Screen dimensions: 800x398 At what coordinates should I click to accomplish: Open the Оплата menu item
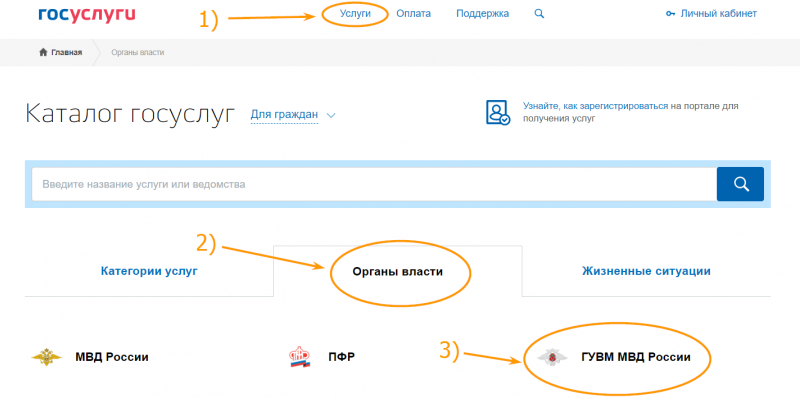click(414, 14)
